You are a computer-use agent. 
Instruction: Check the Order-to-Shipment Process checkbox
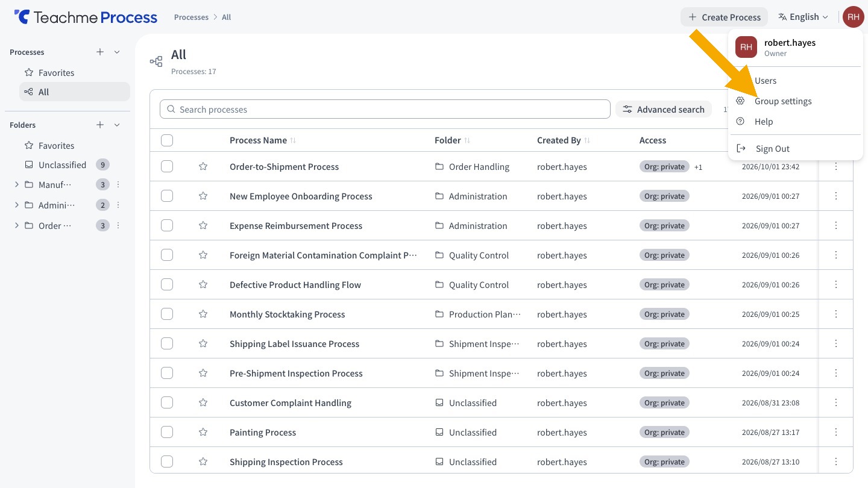point(167,166)
